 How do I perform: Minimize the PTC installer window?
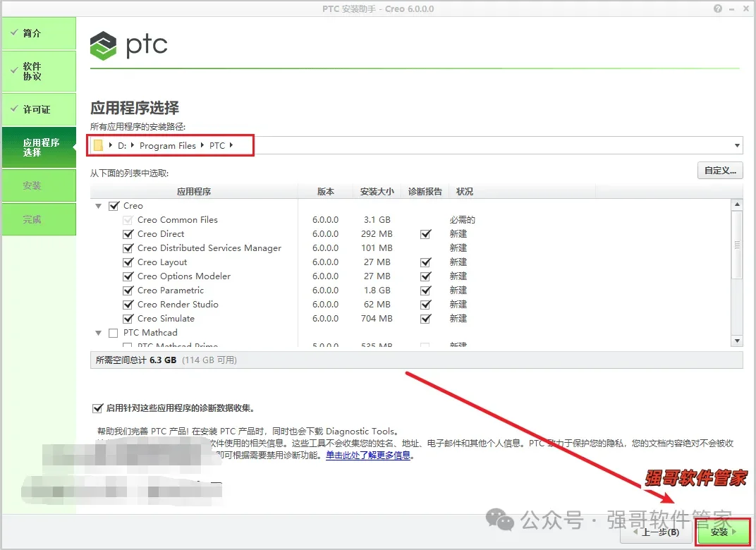point(732,8)
